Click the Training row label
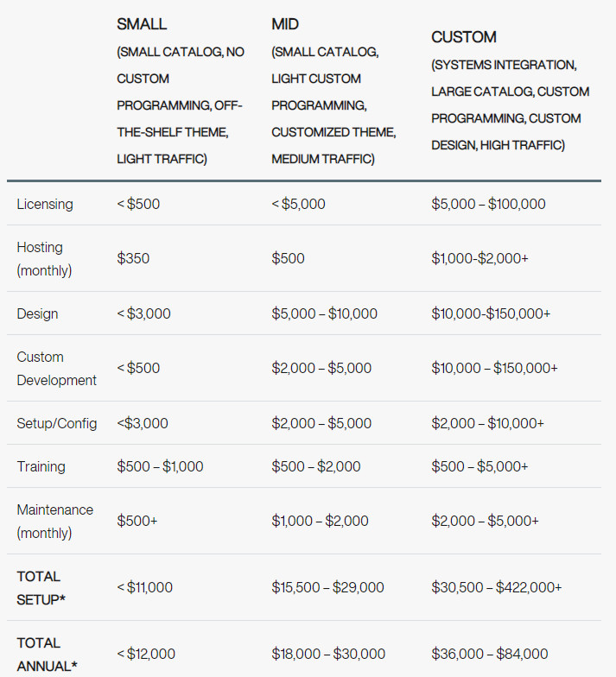The height and width of the screenshot is (677, 616). (41, 466)
